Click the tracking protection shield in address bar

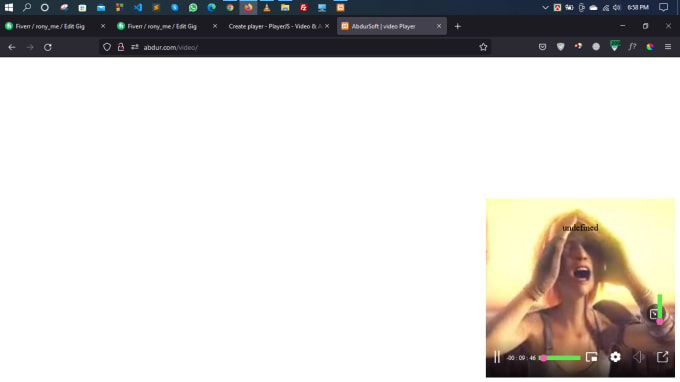point(107,47)
